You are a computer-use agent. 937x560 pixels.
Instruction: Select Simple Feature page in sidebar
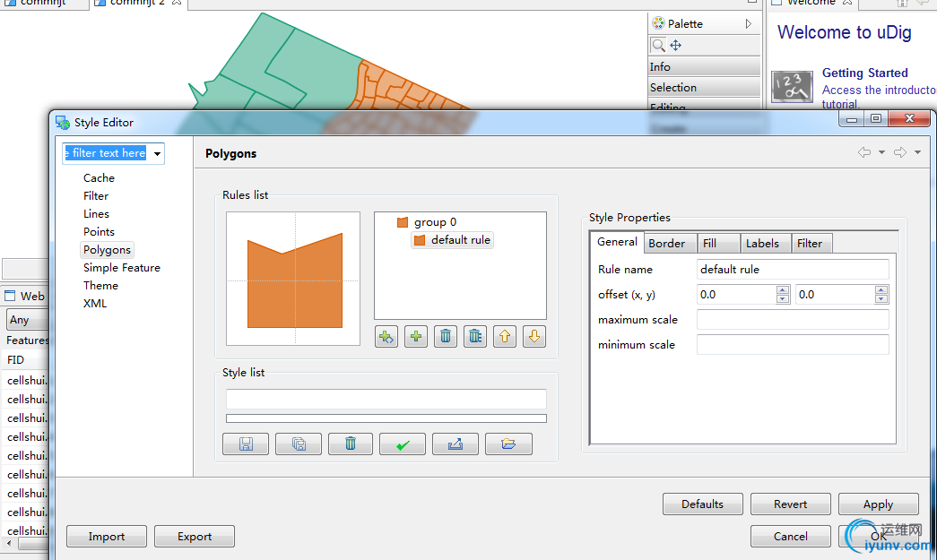coord(122,268)
